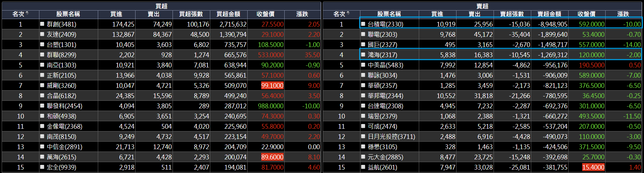This screenshot has width=644, height=173.
Task: Open stock name 南亞(1303)
Action: coord(61,65)
